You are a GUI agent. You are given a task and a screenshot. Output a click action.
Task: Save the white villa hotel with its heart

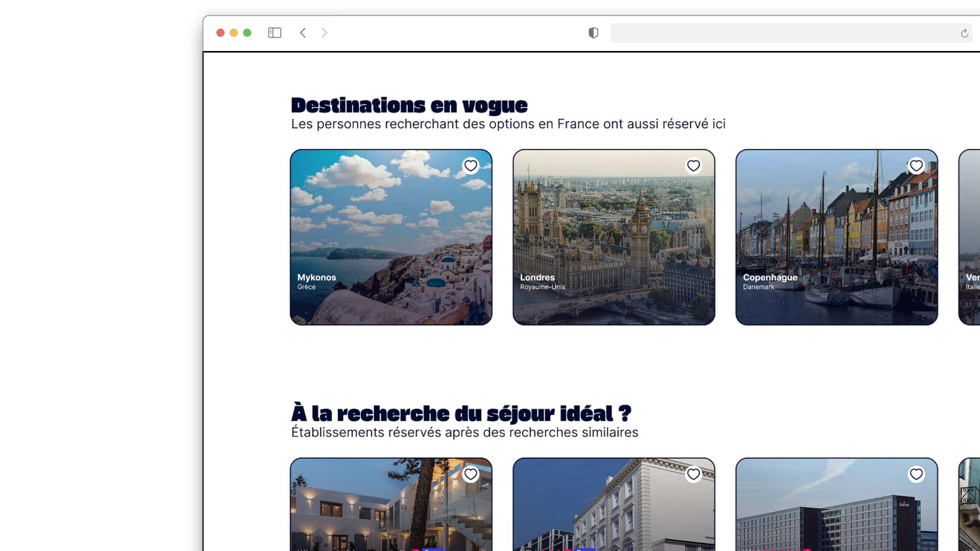click(x=471, y=474)
